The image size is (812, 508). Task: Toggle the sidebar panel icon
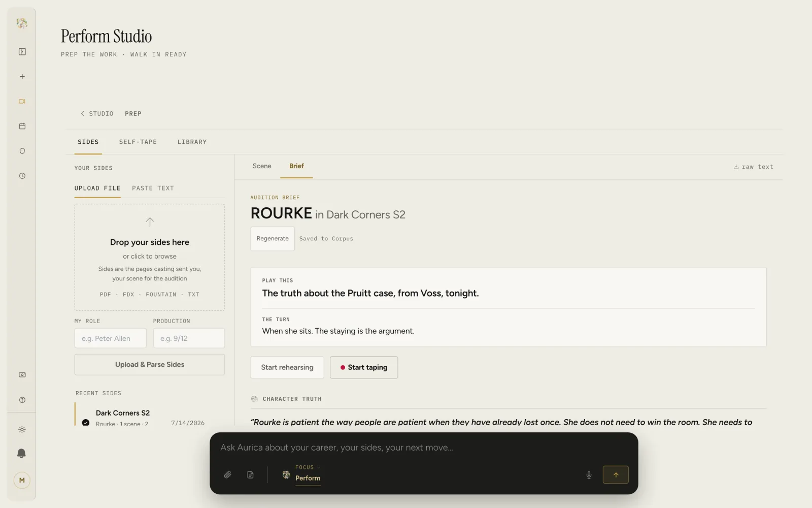[x=22, y=52]
